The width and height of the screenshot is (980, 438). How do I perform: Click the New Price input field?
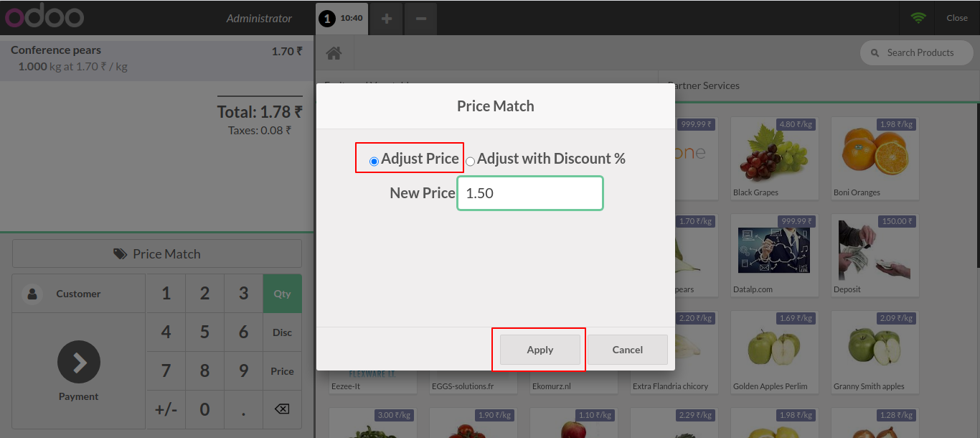pos(530,193)
